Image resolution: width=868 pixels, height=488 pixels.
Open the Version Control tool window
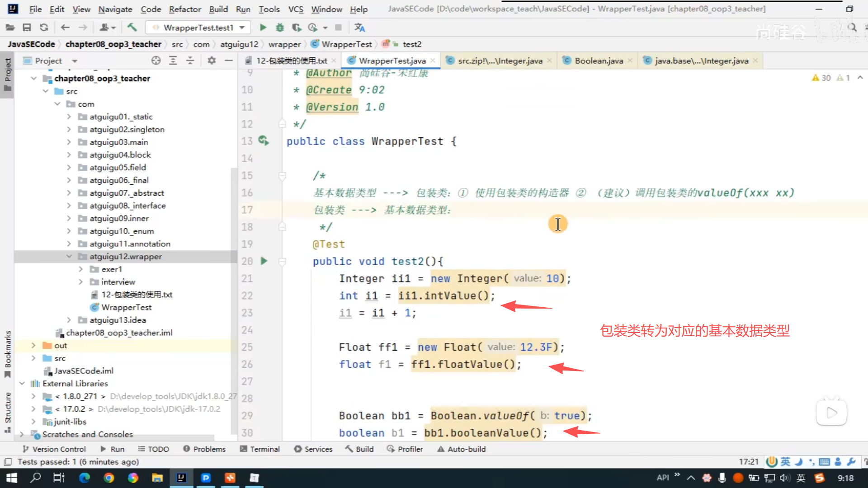(54, 449)
